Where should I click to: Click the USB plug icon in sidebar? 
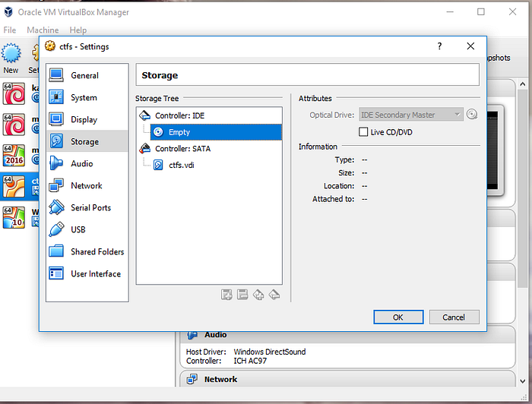point(56,229)
